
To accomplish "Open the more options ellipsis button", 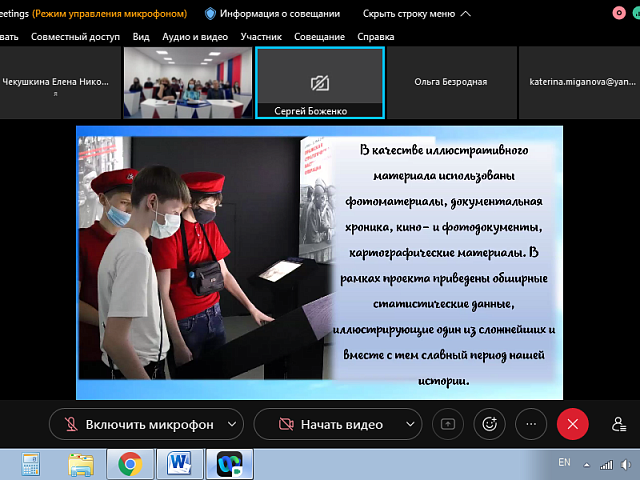I will 531,424.
